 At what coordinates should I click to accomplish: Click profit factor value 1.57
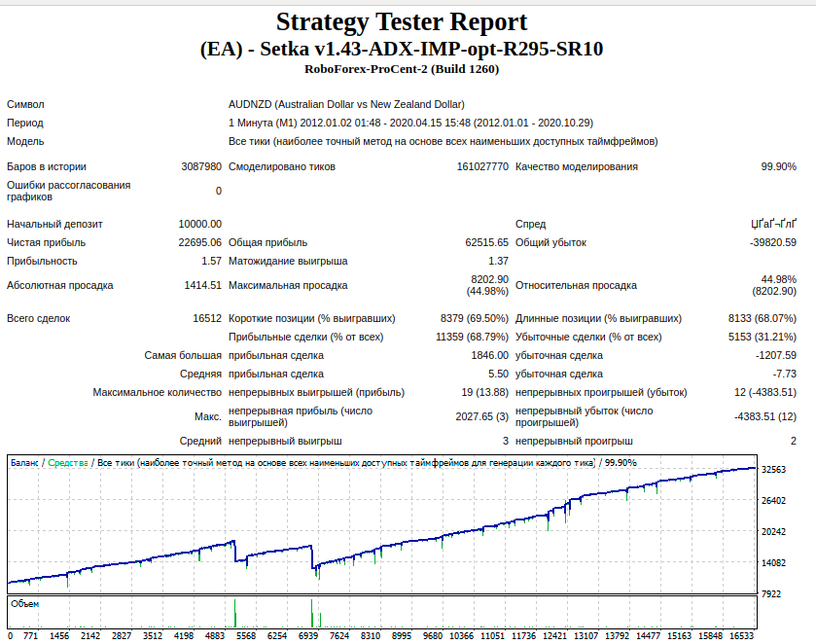tap(211, 261)
